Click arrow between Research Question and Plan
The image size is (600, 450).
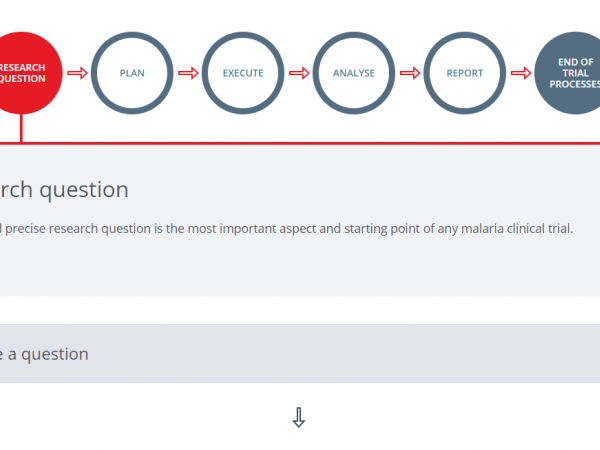click(x=77, y=72)
